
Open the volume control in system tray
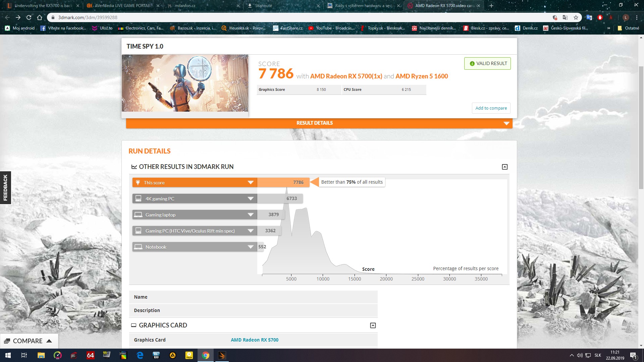(580, 355)
